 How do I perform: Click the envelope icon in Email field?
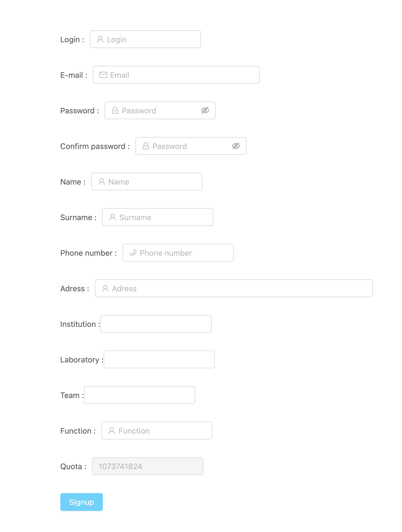click(x=103, y=75)
